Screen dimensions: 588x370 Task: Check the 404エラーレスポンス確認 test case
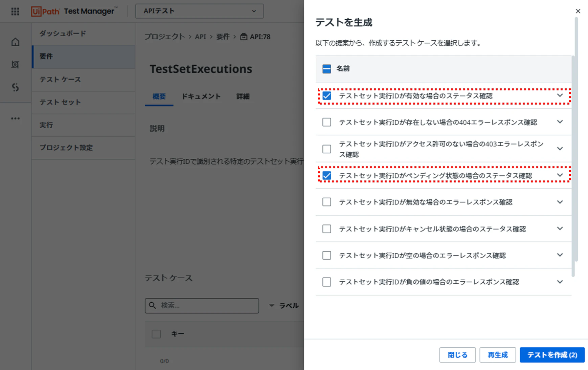(326, 122)
